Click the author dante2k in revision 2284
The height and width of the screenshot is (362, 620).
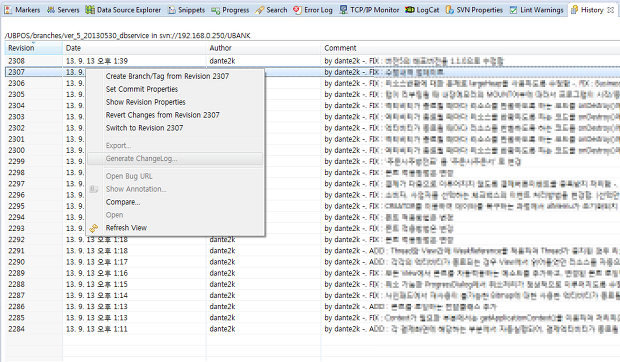point(222,329)
